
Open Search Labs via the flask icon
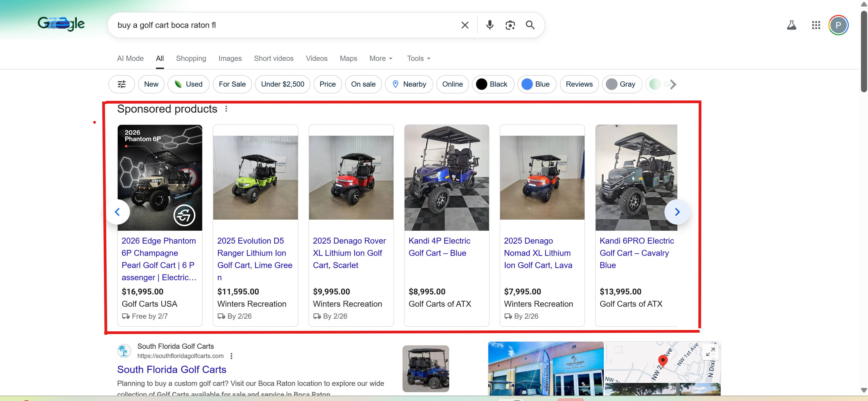click(792, 25)
